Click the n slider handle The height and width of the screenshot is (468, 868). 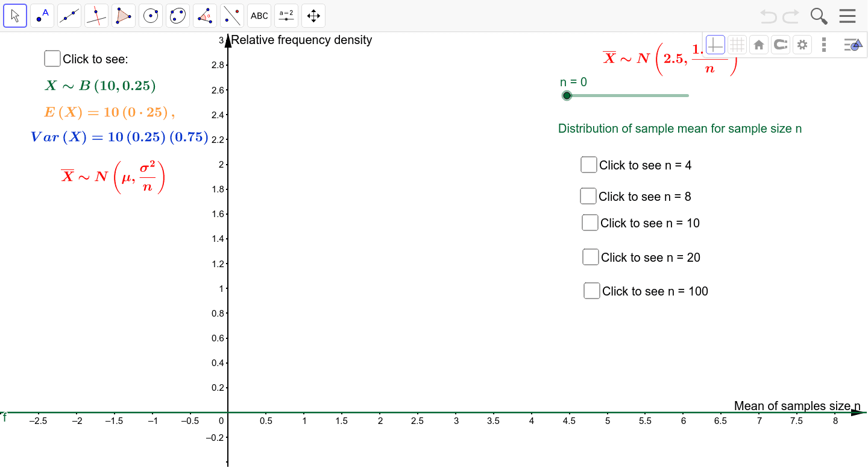click(x=567, y=95)
